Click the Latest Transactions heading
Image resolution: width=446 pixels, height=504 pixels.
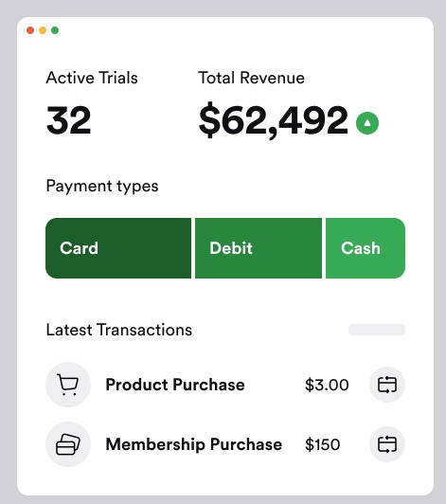(x=119, y=330)
